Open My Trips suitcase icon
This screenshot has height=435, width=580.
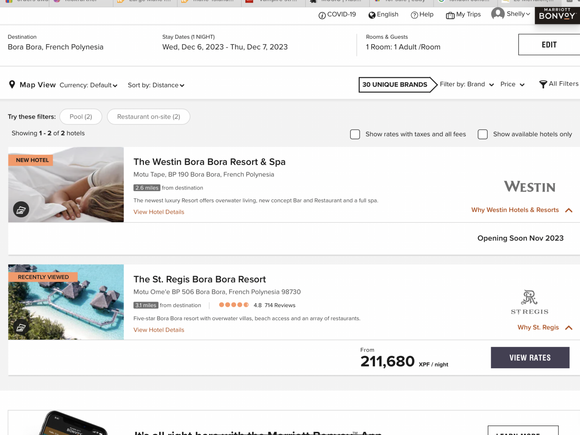tap(450, 16)
